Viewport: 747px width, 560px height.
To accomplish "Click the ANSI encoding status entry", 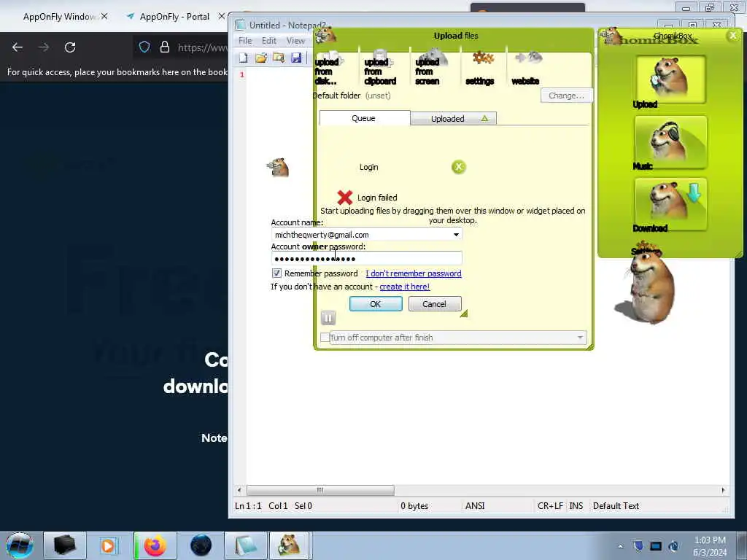I will pyautogui.click(x=474, y=506).
